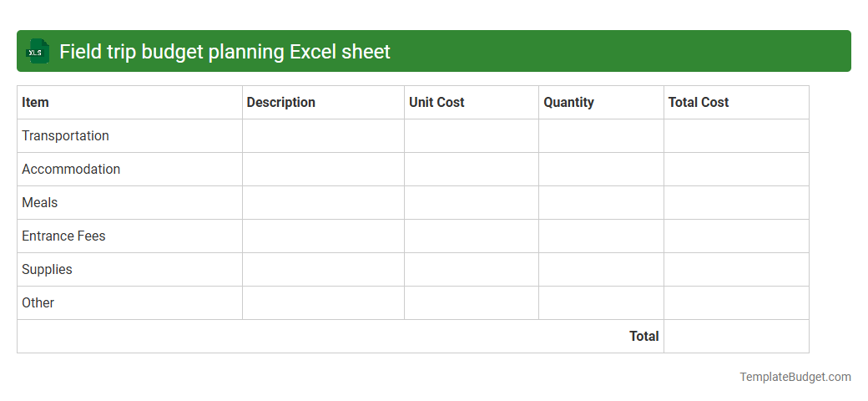
Task: Click the grand total value cell
Action: (736, 336)
